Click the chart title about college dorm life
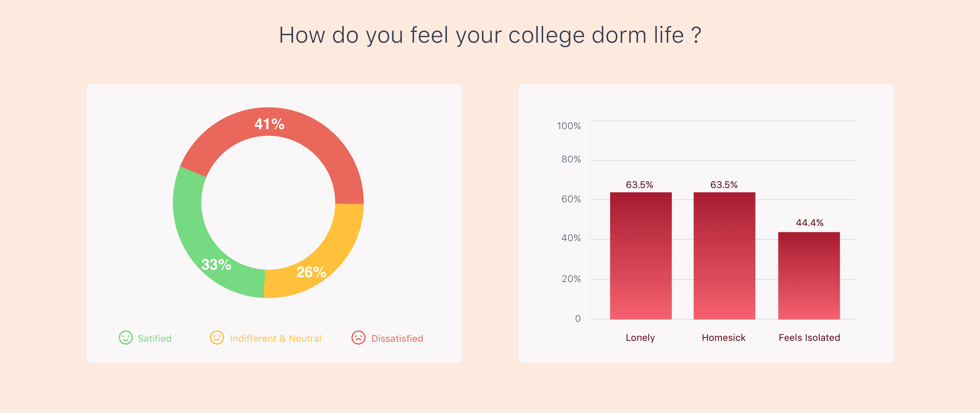This screenshot has width=980, height=413. click(x=490, y=35)
